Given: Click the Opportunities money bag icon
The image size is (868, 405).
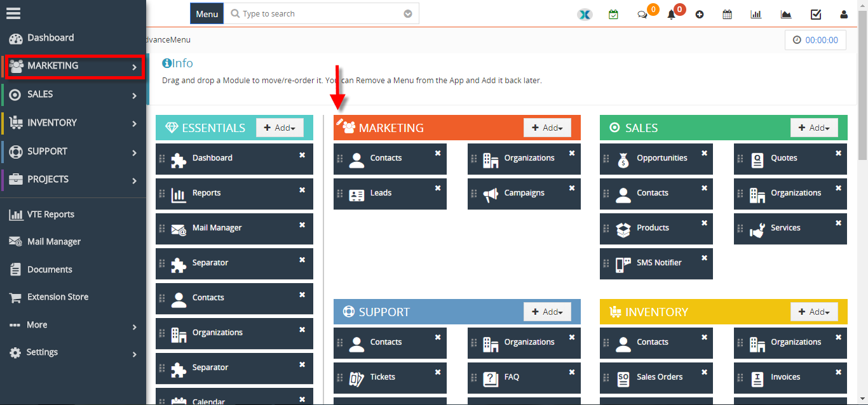Looking at the screenshot, I should click(623, 161).
